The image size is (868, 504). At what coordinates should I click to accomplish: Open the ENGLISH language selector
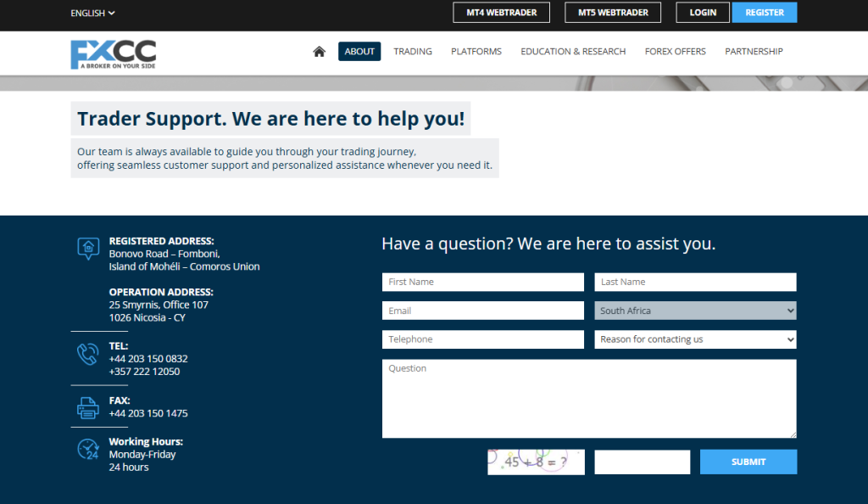[89, 13]
